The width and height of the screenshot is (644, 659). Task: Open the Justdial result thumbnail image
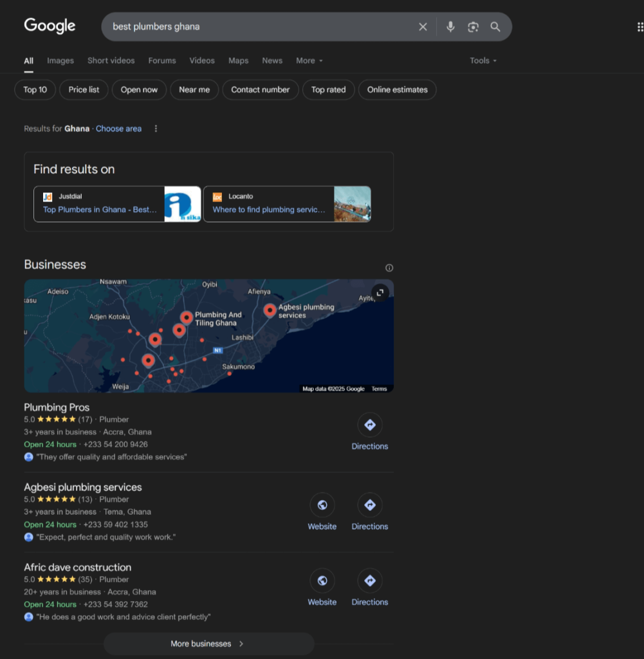tap(182, 204)
